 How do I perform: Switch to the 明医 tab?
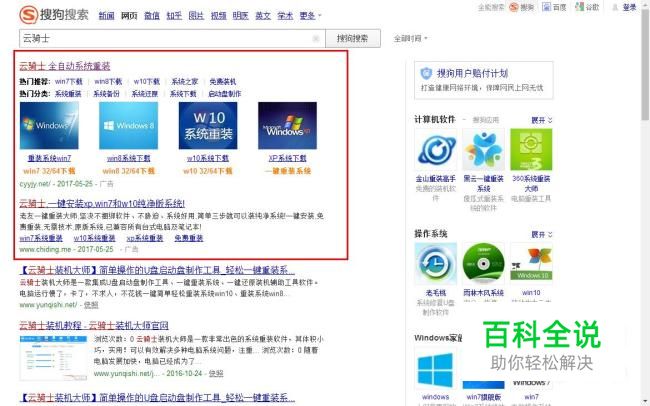[x=240, y=16]
